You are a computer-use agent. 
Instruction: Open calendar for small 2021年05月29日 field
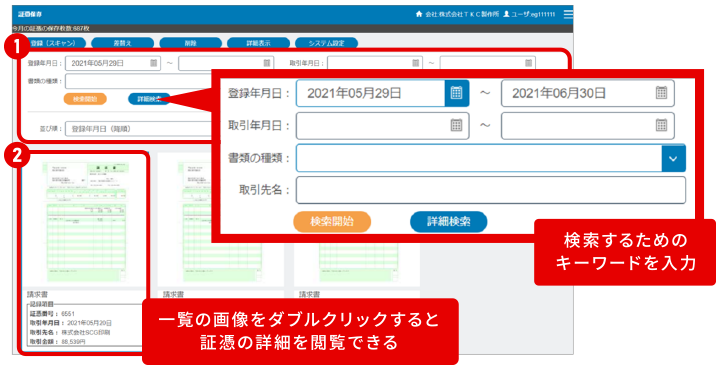[154, 63]
